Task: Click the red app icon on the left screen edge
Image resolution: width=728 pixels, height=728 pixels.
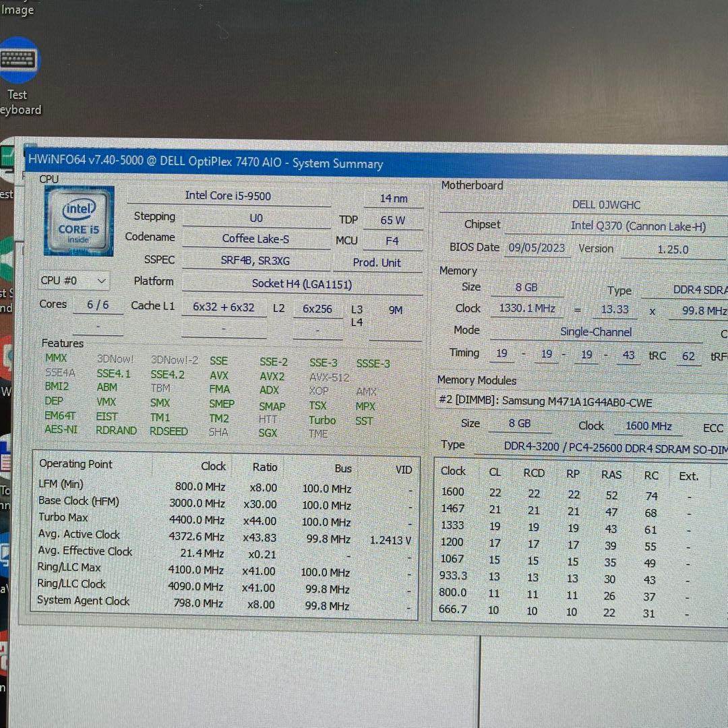Action: [5, 351]
